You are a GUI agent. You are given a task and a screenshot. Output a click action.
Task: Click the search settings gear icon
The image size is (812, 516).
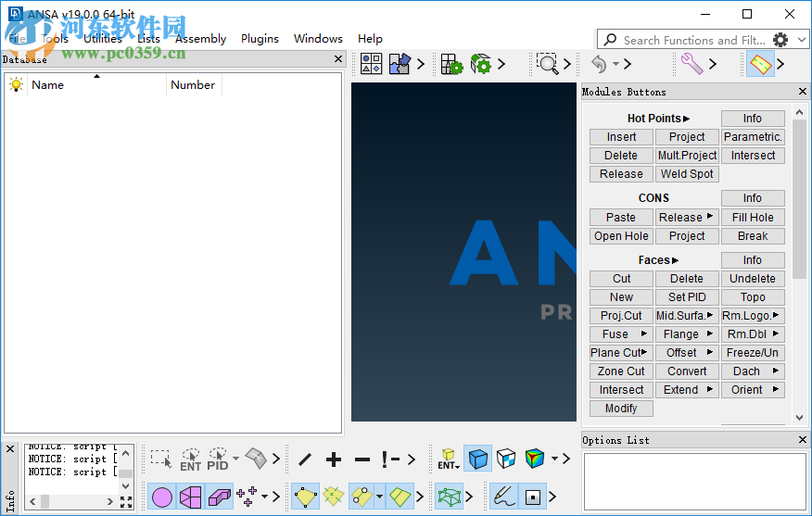pyautogui.click(x=780, y=40)
